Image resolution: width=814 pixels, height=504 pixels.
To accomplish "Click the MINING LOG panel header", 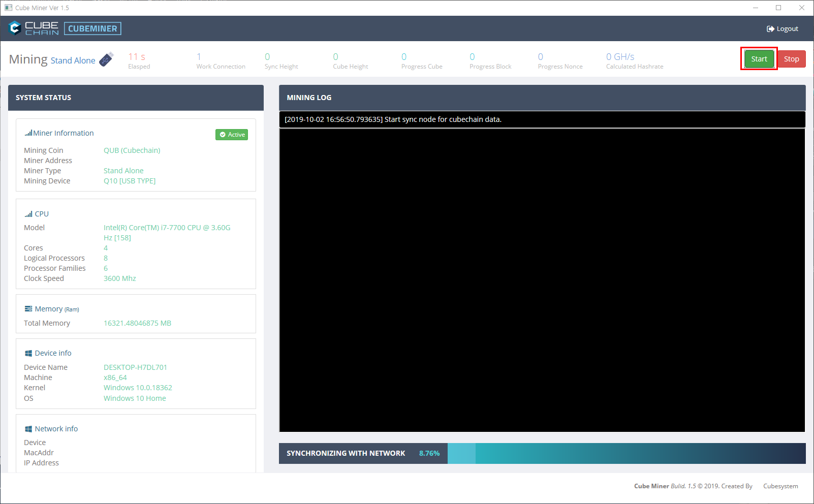I will (542, 98).
